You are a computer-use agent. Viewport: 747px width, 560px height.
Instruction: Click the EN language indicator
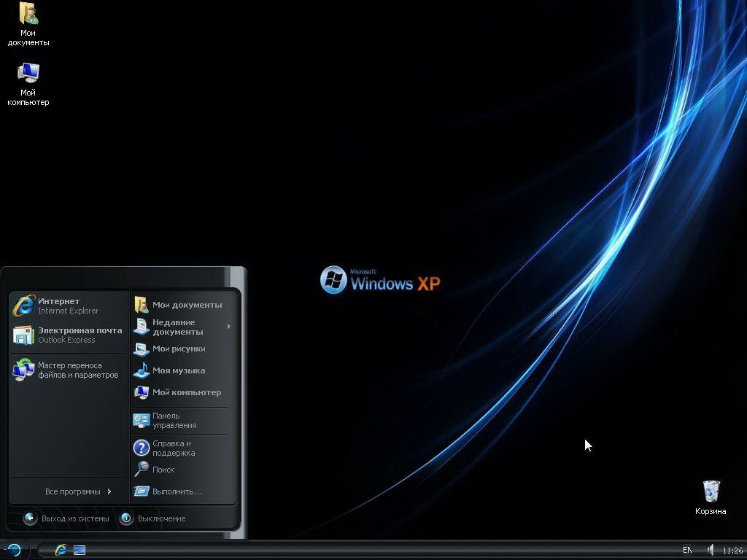(687, 550)
